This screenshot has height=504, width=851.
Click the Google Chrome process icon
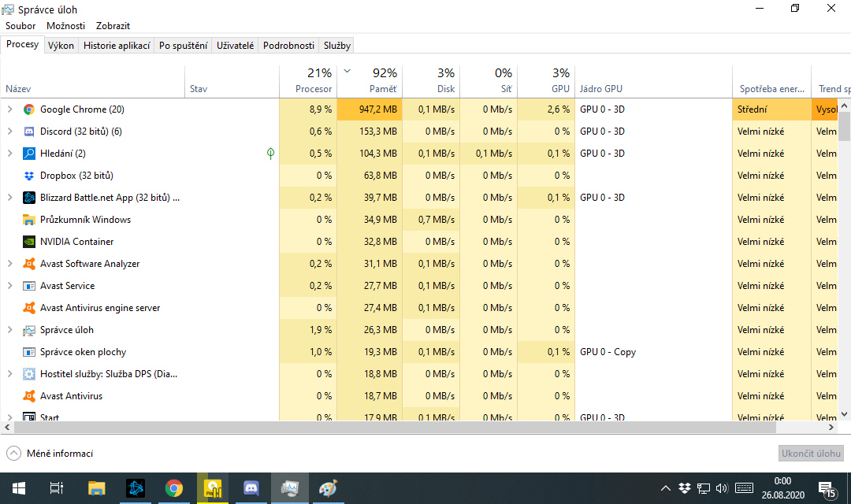coord(29,109)
